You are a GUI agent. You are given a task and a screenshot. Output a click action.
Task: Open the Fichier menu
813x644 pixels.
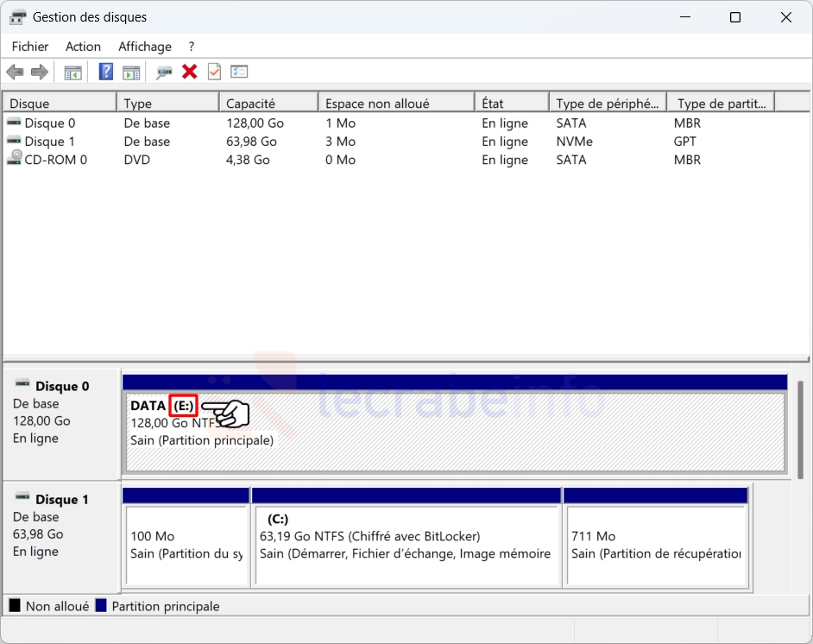[30, 47]
